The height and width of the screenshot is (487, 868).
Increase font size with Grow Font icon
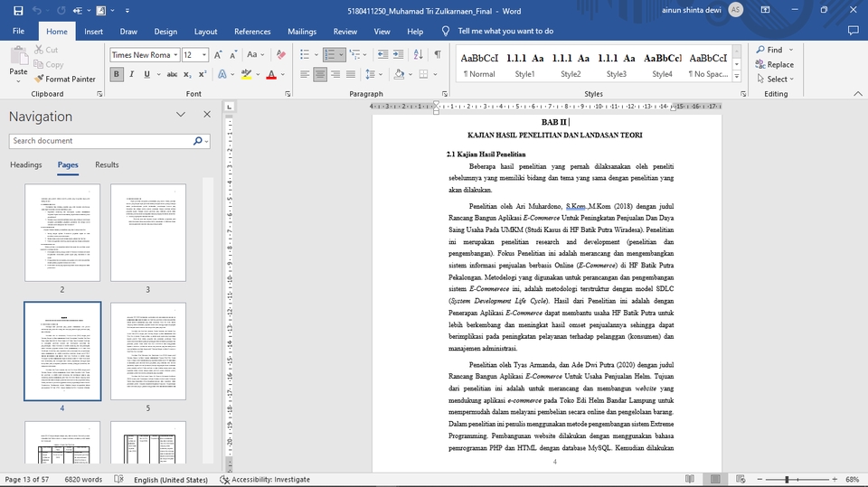click(218, 55)
